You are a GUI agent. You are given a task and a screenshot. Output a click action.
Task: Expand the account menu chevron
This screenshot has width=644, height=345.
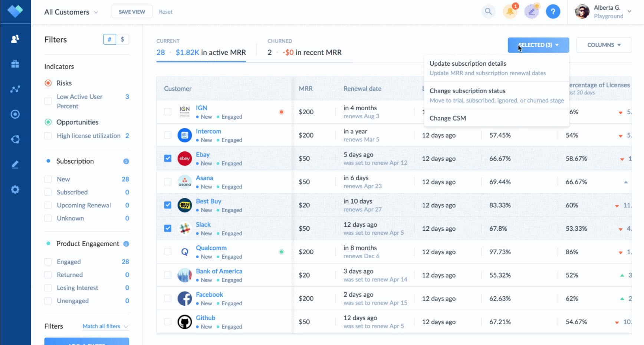pos(629,11)
